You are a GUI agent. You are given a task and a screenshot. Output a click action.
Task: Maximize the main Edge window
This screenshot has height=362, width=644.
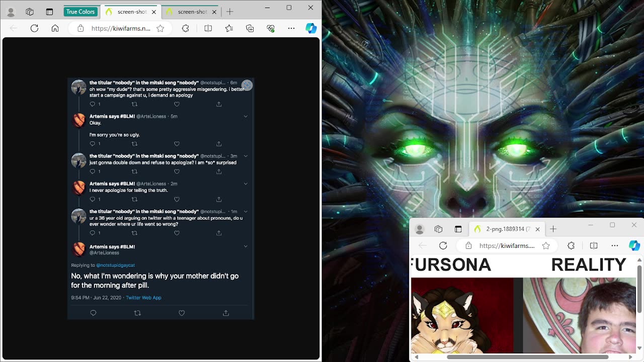[x=289, y=8]
